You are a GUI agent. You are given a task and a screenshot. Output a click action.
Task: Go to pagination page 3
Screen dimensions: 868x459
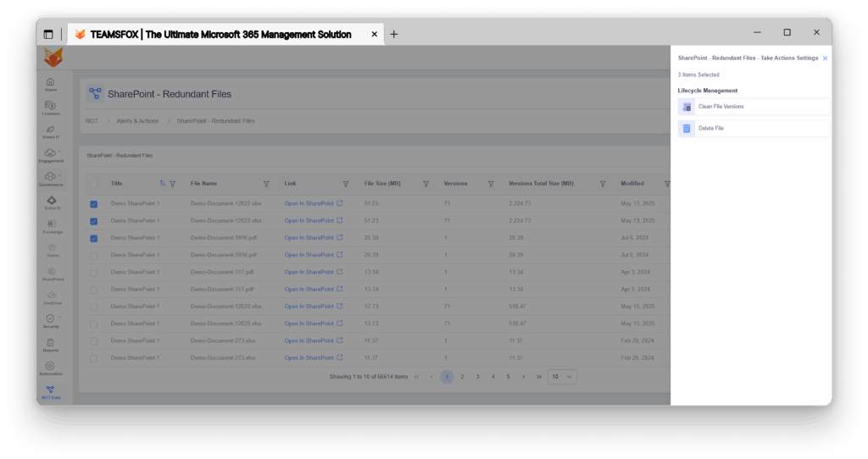(478, 377)
